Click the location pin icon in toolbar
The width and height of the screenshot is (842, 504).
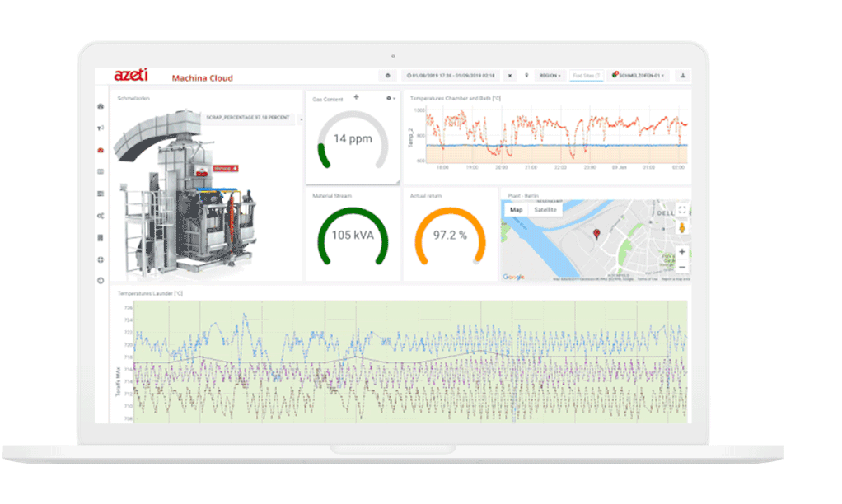(526, 76)
